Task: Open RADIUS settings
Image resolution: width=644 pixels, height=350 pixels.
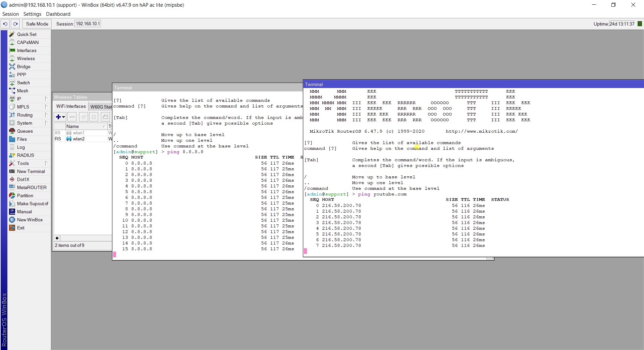Action: click(25, 155)
